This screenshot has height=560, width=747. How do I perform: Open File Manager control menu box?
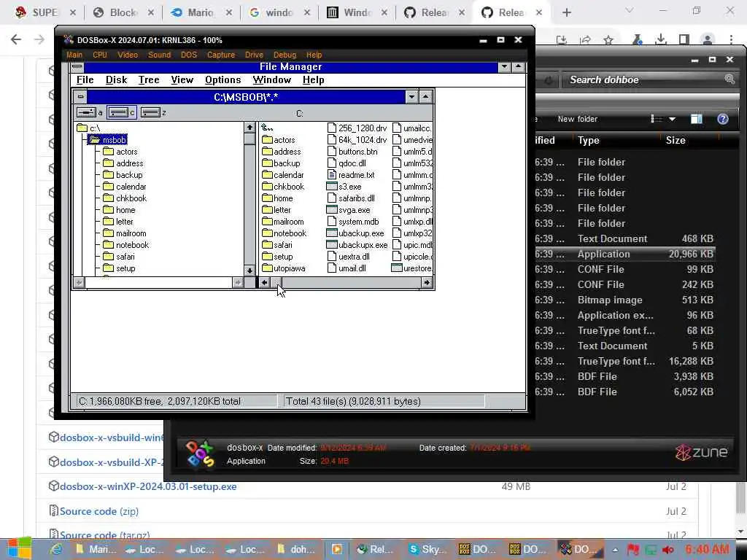click(x=77, y=66)
